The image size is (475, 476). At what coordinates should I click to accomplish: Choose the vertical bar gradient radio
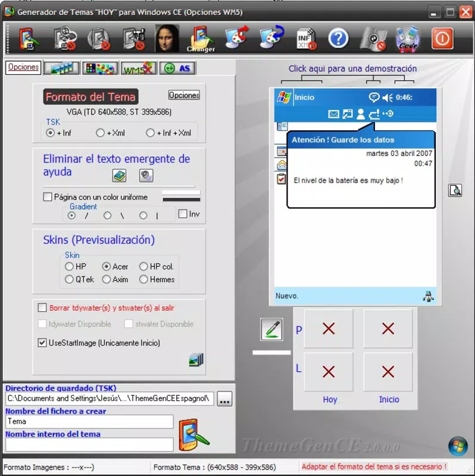[x=143, y=215]
